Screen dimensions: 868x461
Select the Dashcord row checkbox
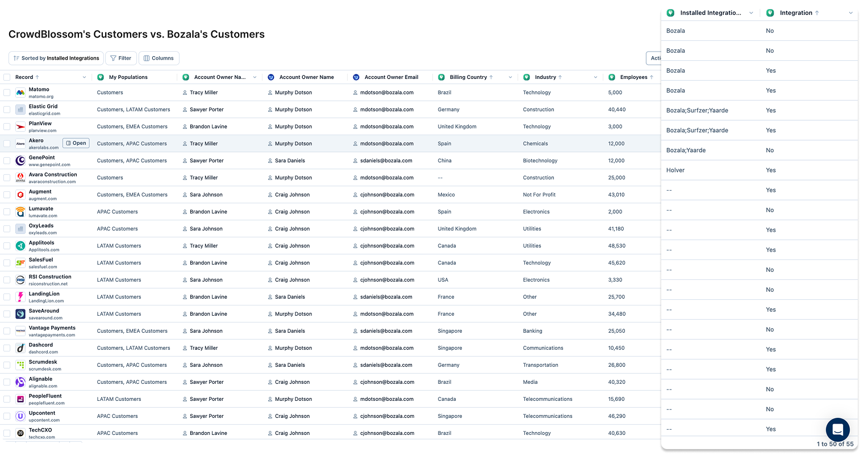click(x=7, y=348)
